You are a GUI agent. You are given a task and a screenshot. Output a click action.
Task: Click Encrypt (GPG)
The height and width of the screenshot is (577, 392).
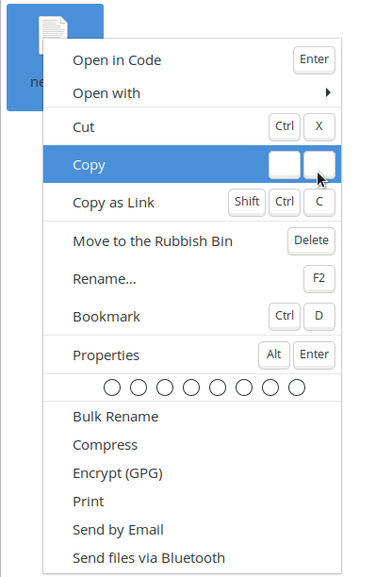coord(192,473)
